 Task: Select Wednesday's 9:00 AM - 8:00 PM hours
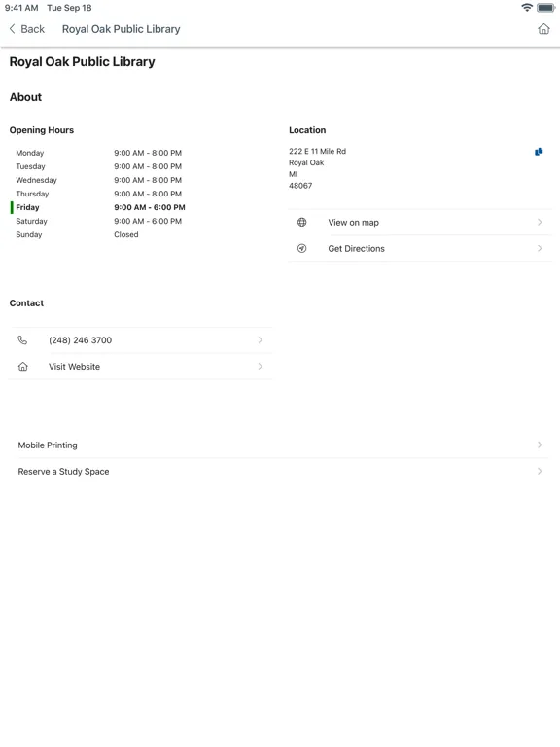pos(148,180)
